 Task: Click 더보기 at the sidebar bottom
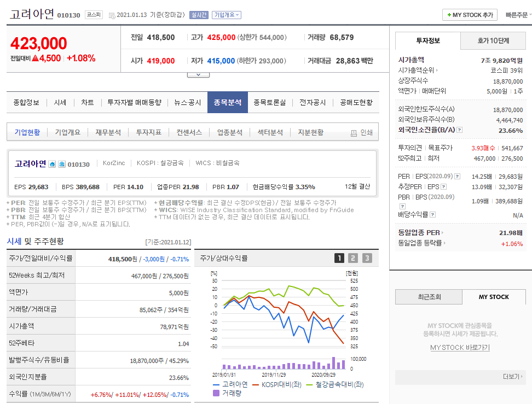tap(513, 377)
